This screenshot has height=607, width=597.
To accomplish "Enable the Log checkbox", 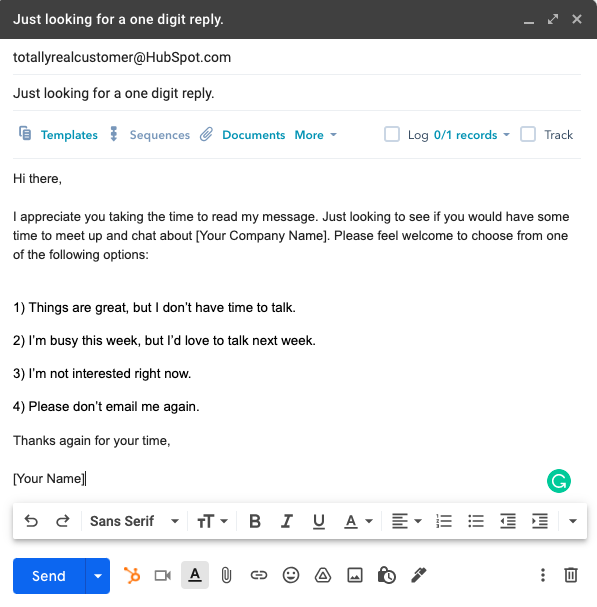I will (392, 134).
